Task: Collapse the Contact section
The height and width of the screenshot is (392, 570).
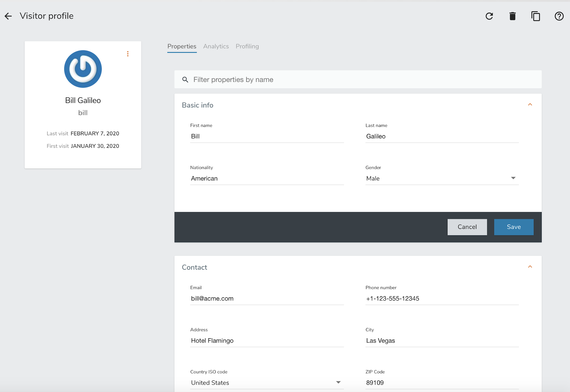Action: coord(530,267)
